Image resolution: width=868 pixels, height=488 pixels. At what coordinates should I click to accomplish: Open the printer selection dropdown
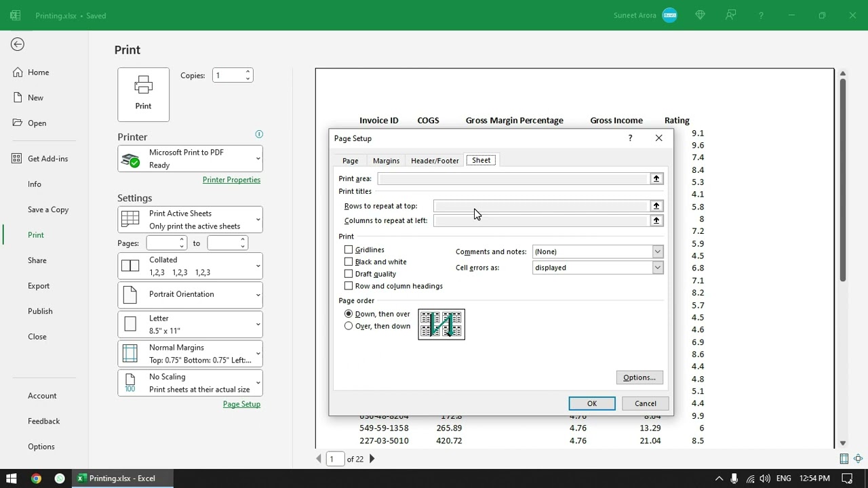coord(190,159)
